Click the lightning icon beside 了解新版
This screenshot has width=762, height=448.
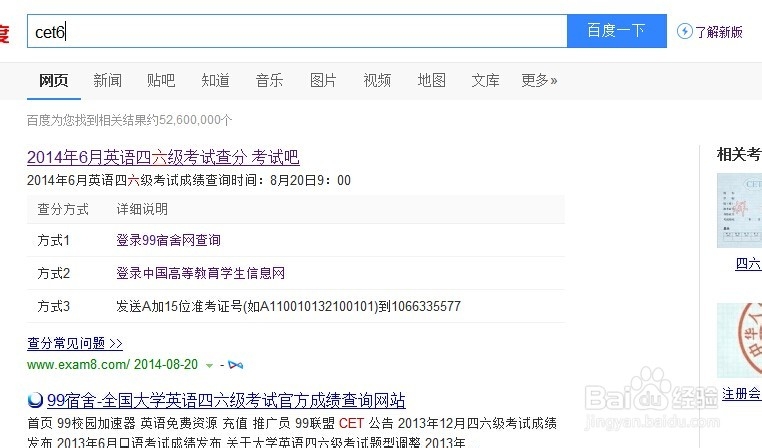pos(684,32)
